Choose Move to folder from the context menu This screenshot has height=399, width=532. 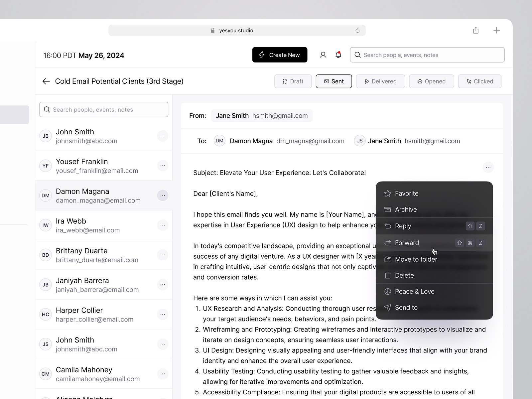[416, 259]
